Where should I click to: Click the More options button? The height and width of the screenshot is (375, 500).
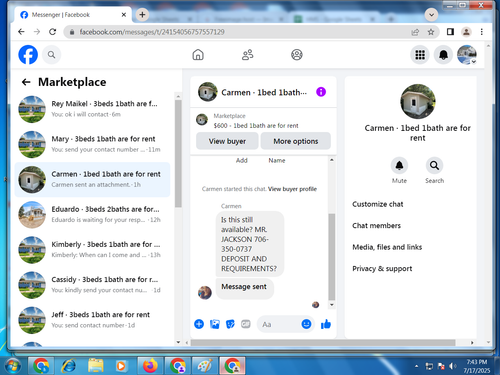296,141
